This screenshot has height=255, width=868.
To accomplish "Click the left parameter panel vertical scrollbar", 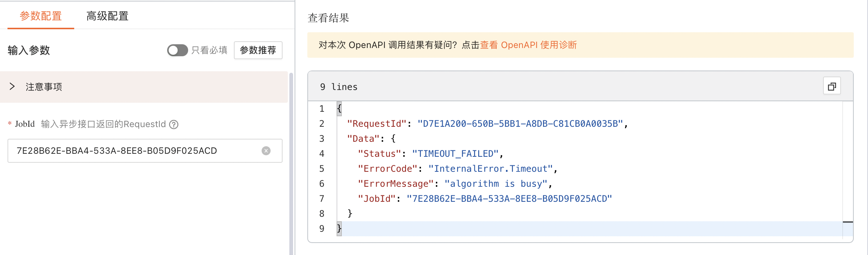I will point(291,161).
